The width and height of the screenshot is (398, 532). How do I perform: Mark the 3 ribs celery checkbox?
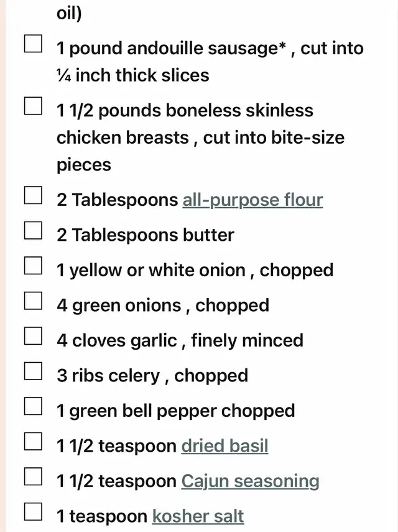[33, 372]
